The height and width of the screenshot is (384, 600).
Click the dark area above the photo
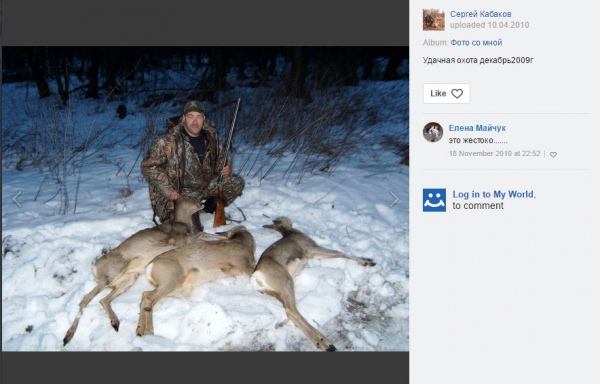205,23
